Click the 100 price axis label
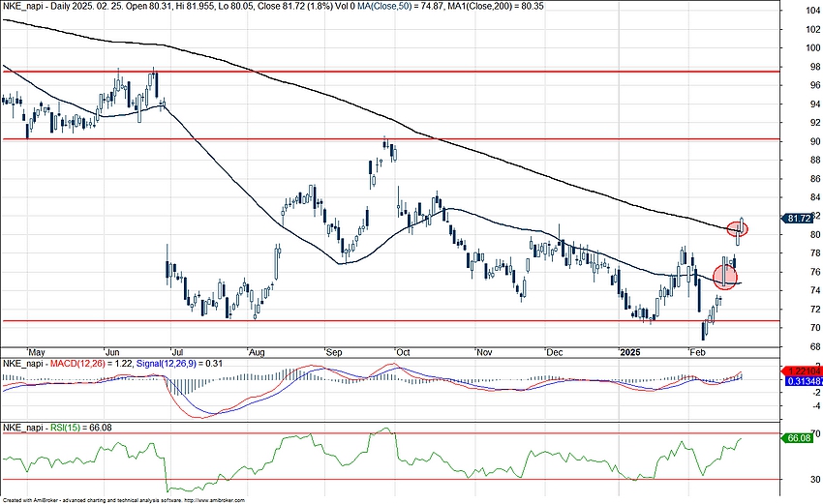 (813, 47)
